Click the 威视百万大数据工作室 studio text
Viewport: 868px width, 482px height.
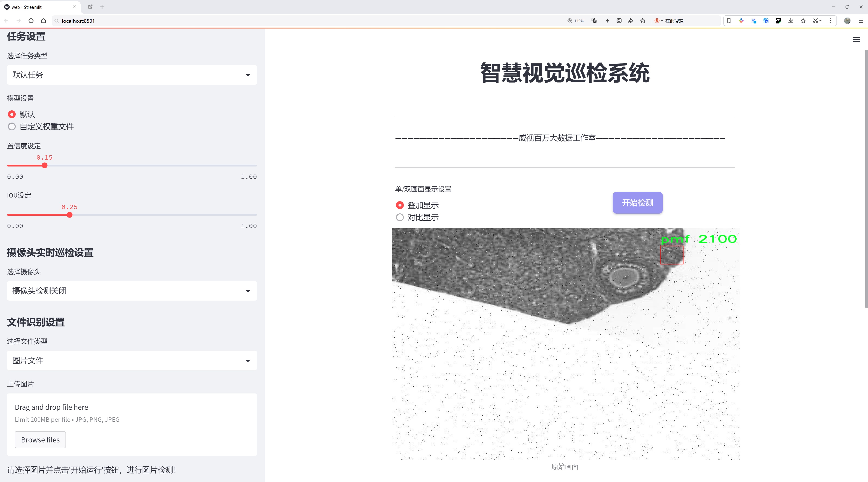coord(557,138)
